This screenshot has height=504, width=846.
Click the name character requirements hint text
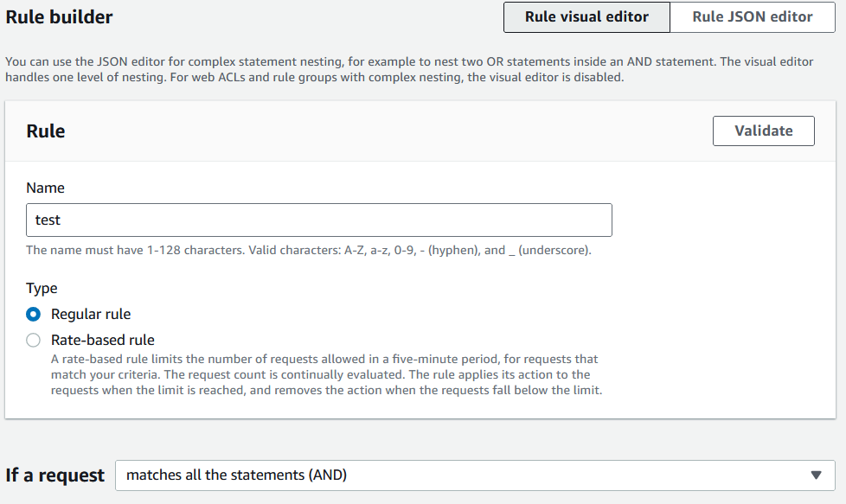pyautogui.click(x=308, y=251)
